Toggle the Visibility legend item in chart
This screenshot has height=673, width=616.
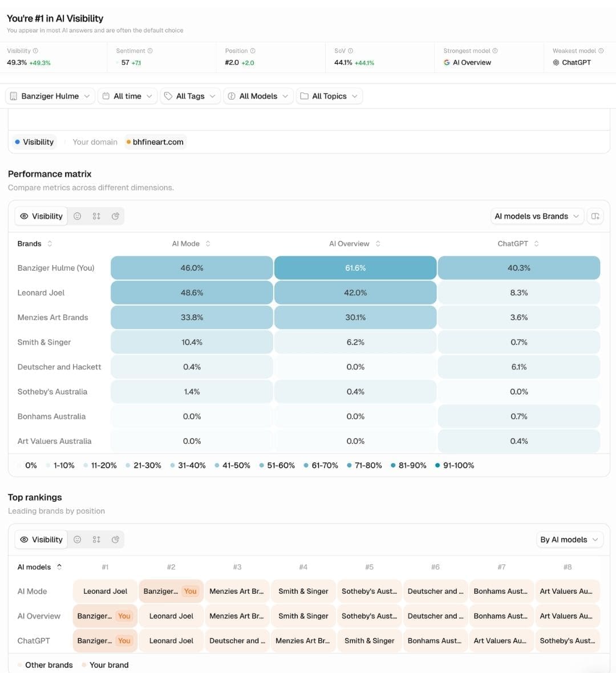(x=34, y=142)
